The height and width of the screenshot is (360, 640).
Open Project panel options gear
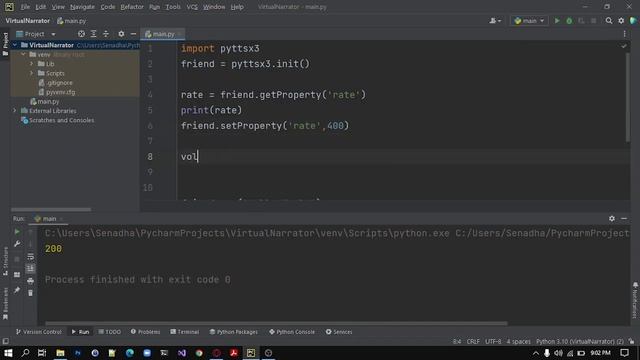[121, 34]
